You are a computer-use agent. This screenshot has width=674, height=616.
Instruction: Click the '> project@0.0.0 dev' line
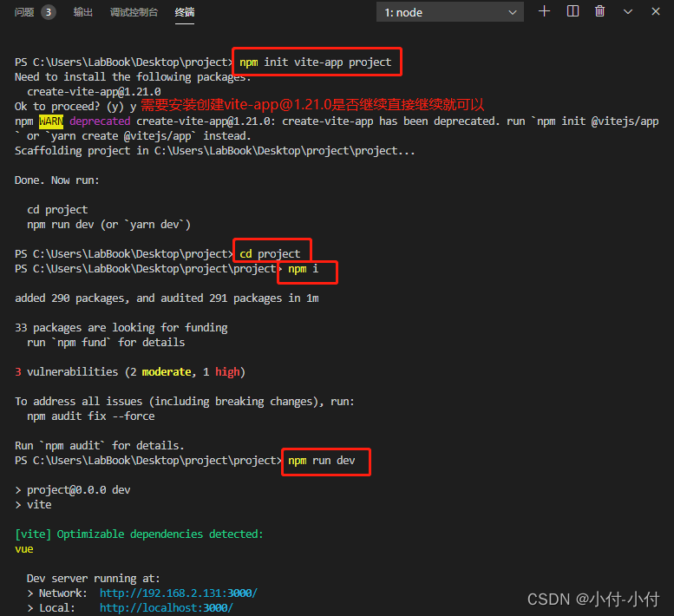[73, 489]
